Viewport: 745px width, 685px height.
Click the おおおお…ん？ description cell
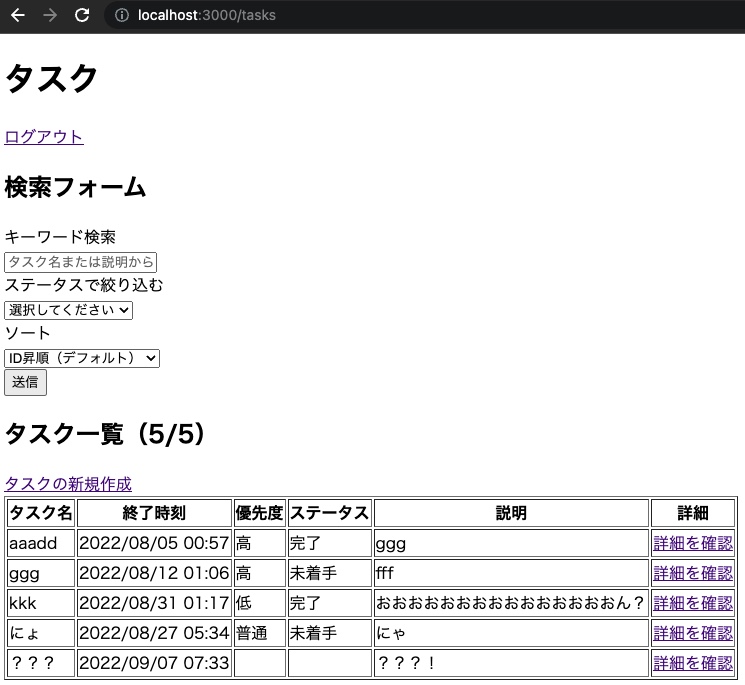511,603
